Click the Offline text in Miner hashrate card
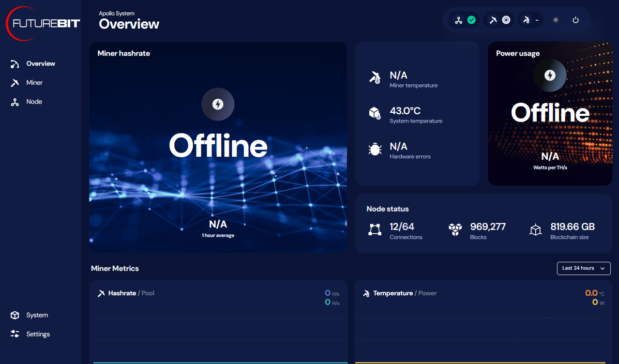The width and height of the screenshot is (619, 364). [218, 145]
